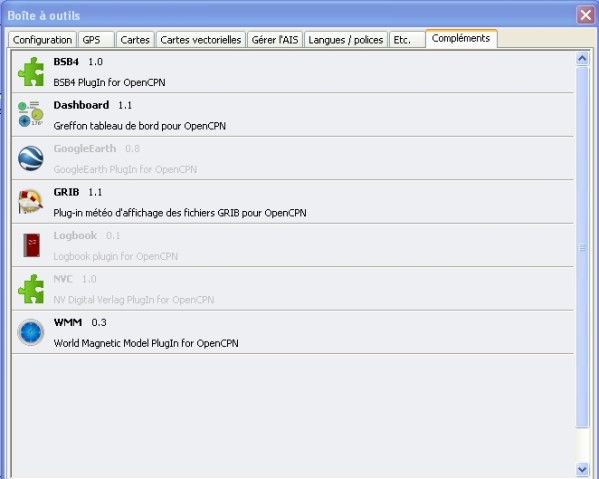Click the vertical scrollbar thumb
Screen dimensions: 599x479
[582, 247]
